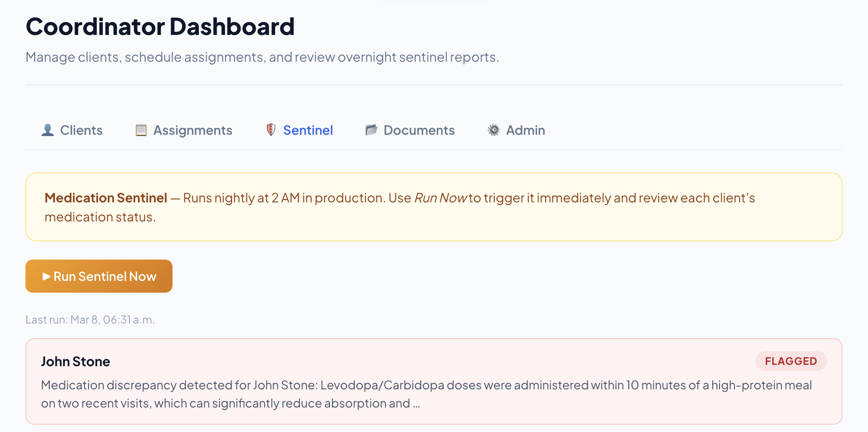Click the gear icon beside Admin
This screenshot has width=868, height=432.
[x=494, y=130]
